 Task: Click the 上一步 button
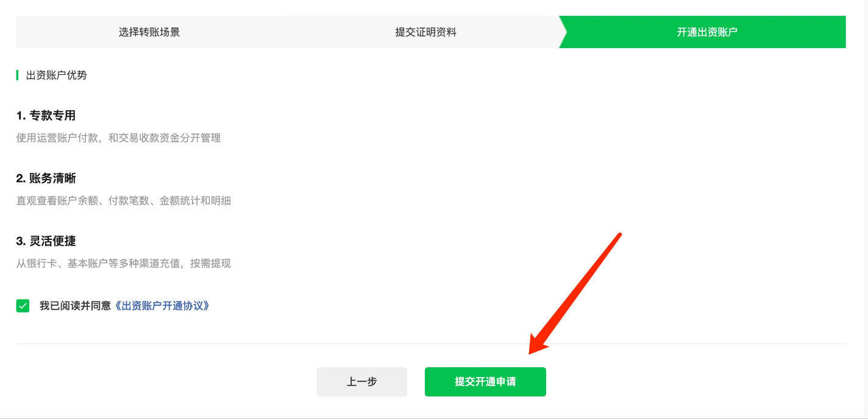(x=361, y=382)
